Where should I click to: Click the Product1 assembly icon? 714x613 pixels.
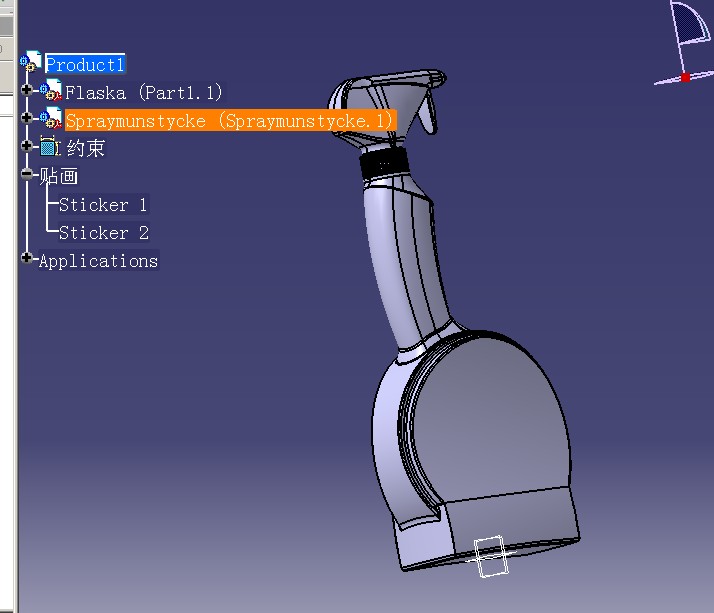pos(31,61)
